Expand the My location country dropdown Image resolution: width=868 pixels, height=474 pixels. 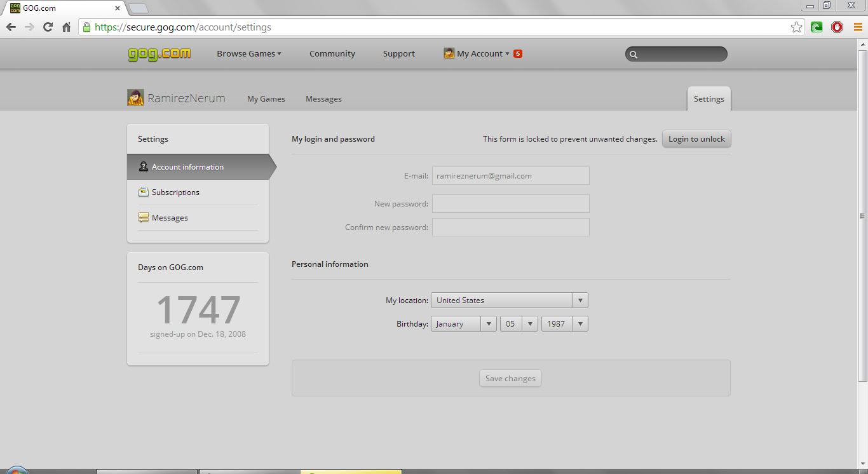point(510,300)
